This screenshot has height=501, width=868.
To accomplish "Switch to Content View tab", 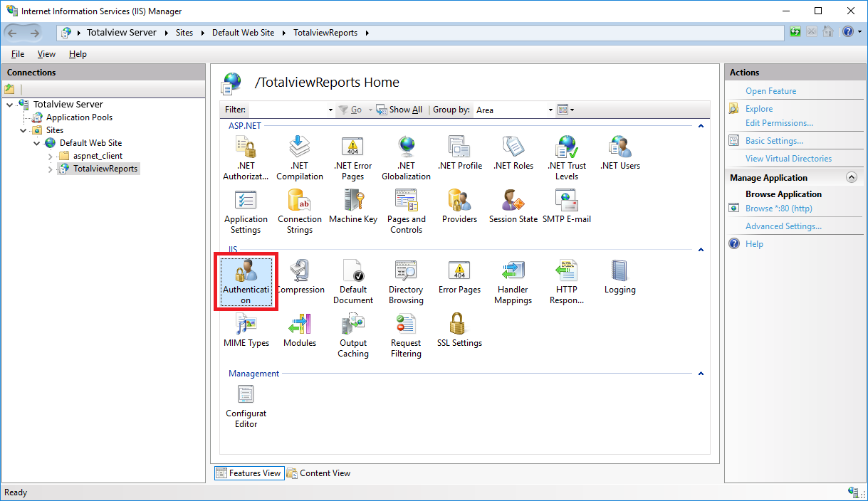I will click(x=318, y=473).
